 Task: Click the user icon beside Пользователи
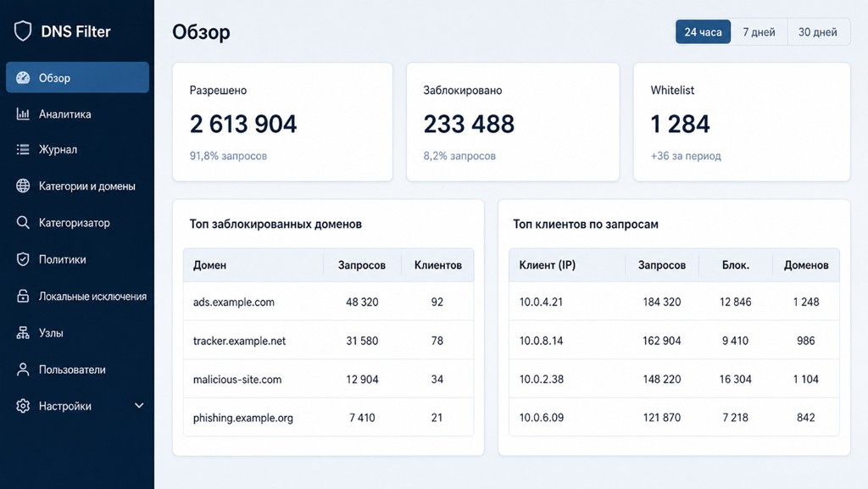(23, 370)
